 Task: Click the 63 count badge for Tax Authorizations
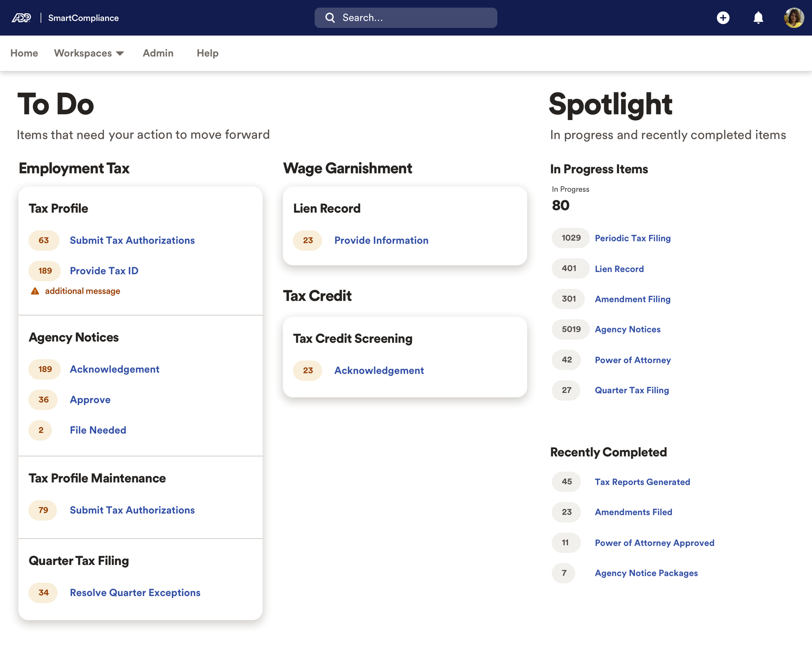[x=44, y=240]
